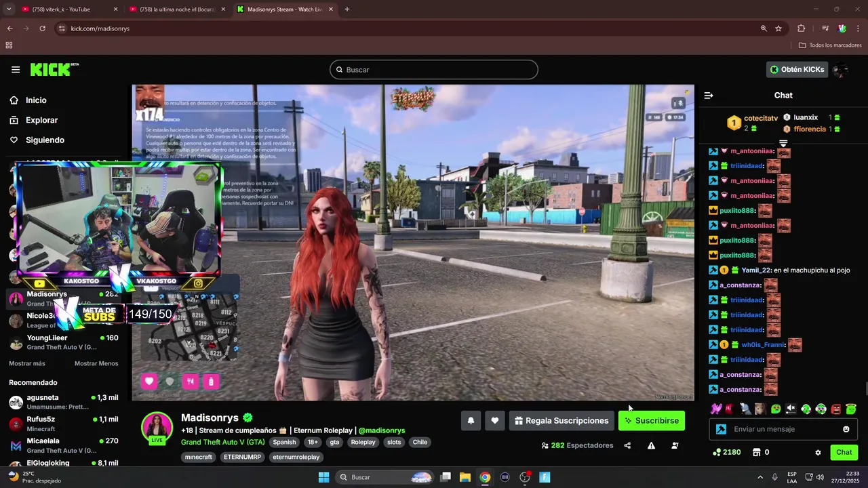Click the kick.com/madisonrys address bar
The image size is (868, 488).
[407, 28]
